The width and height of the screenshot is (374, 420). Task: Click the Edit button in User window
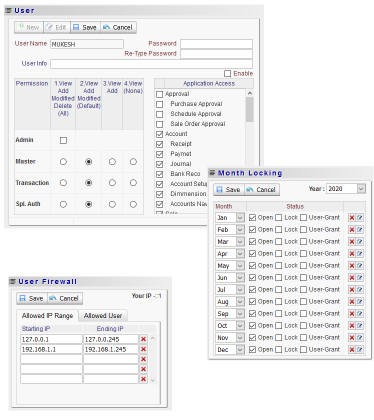[x=57, y=27]
